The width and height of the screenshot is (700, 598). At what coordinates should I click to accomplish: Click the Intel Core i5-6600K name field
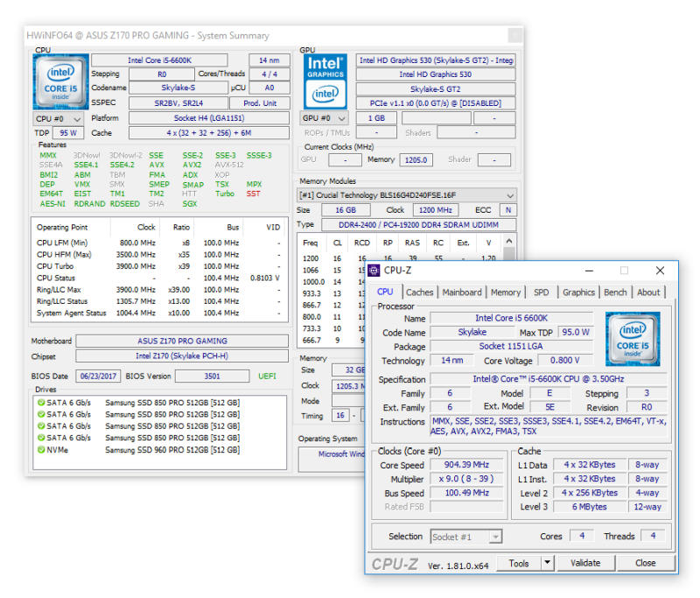(159, 60)
